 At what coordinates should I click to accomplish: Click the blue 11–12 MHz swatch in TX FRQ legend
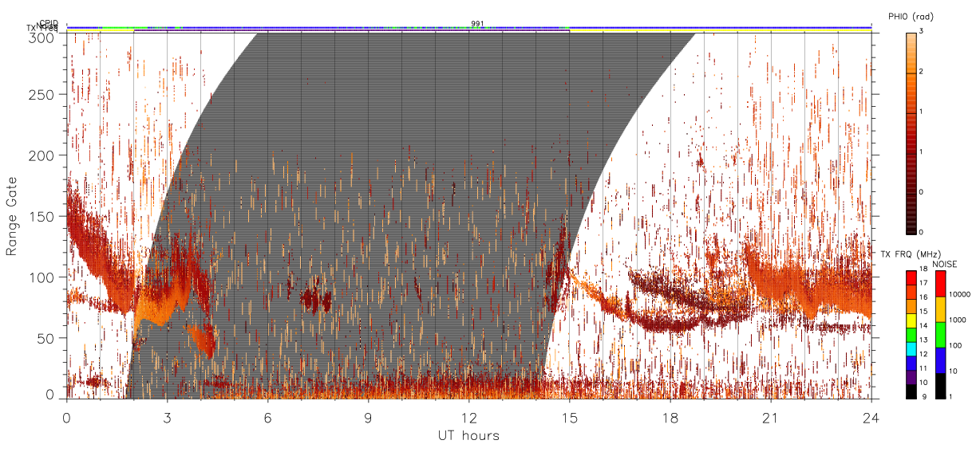tap(911, 363)
